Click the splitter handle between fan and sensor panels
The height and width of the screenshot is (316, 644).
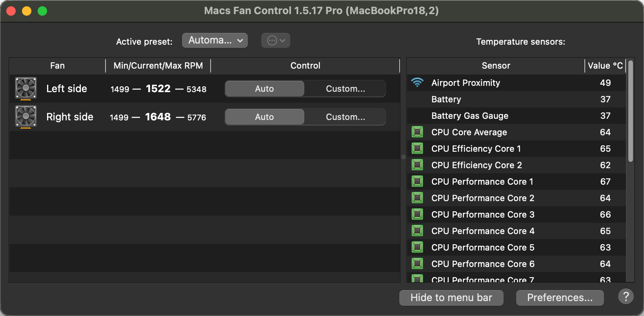tap(404, 157)
